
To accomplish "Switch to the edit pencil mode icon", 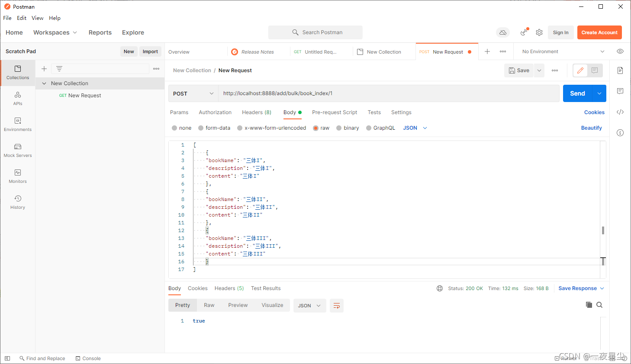I will 580,70.
